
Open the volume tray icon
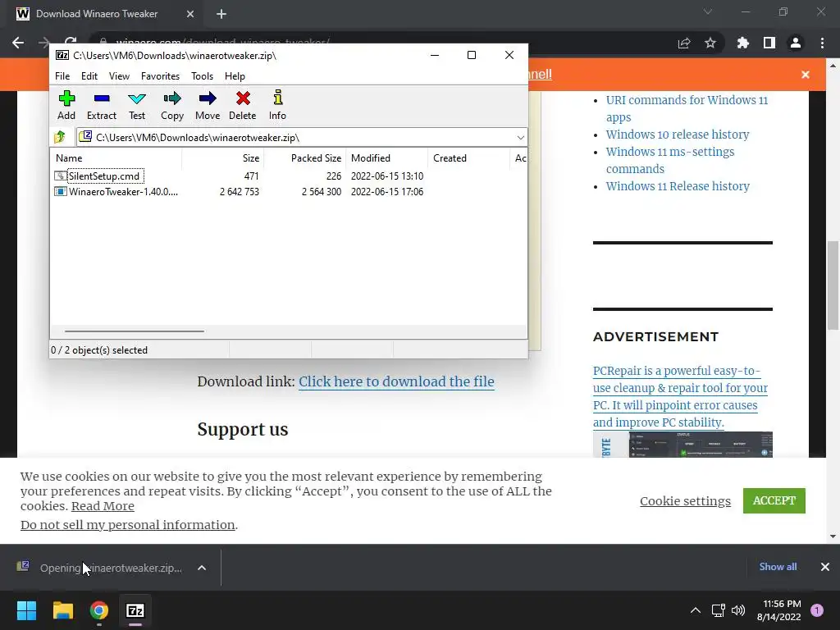click(x=738, y=610)
